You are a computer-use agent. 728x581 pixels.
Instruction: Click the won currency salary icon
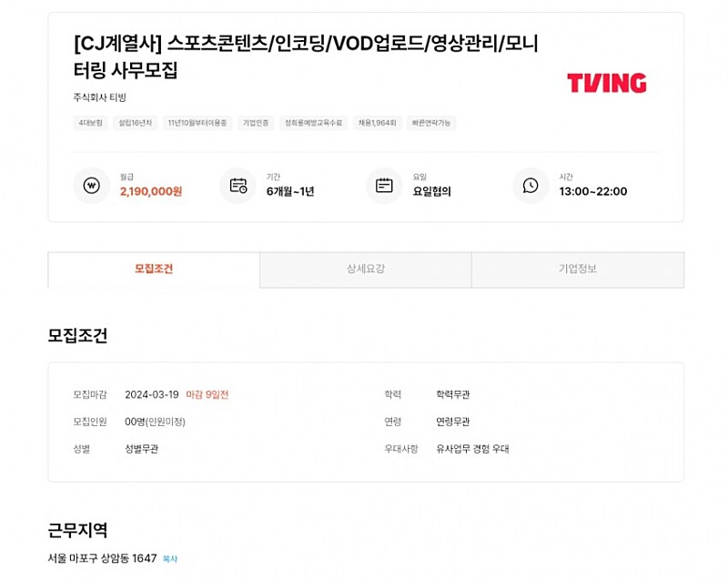tap(92, 186)
